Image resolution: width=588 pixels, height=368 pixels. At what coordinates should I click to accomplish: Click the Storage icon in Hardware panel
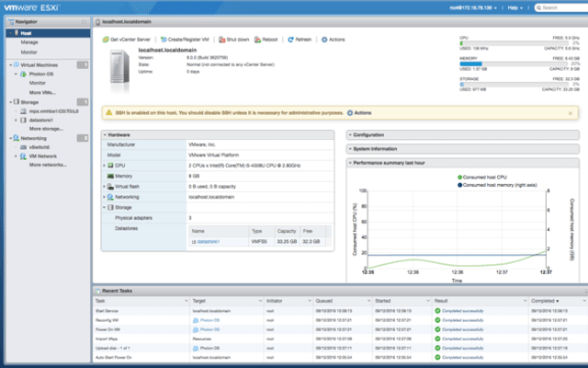pyautogui.click(x=110, y=207)
